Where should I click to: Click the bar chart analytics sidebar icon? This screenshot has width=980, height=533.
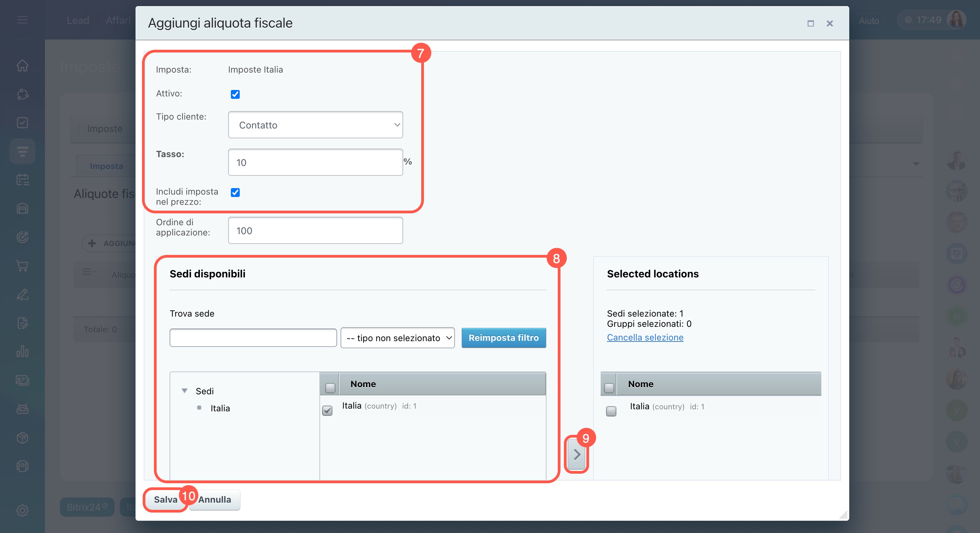pyautogui.click(x=22, y=351)
